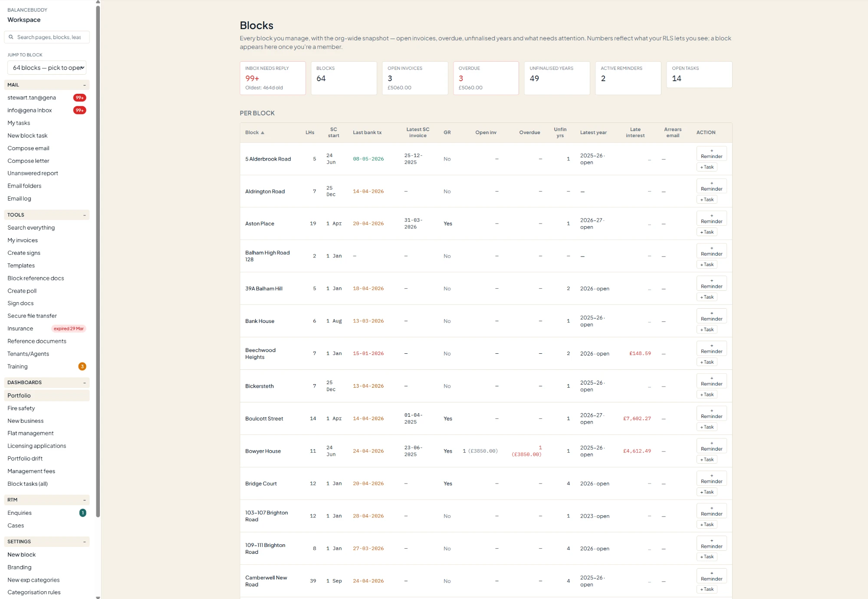Open Block tasks (all) dashboard
The image size is (868, 599).
pyautogui.click(x=27, y=484)
